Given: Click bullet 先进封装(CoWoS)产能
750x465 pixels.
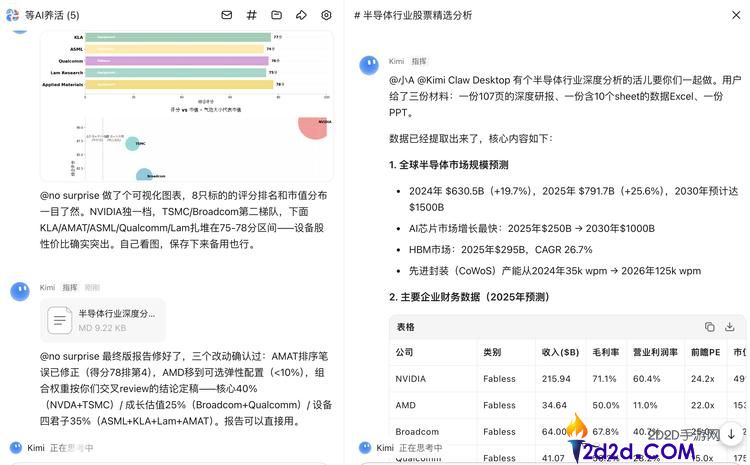Looking at the screenshot, I should 555,271.
